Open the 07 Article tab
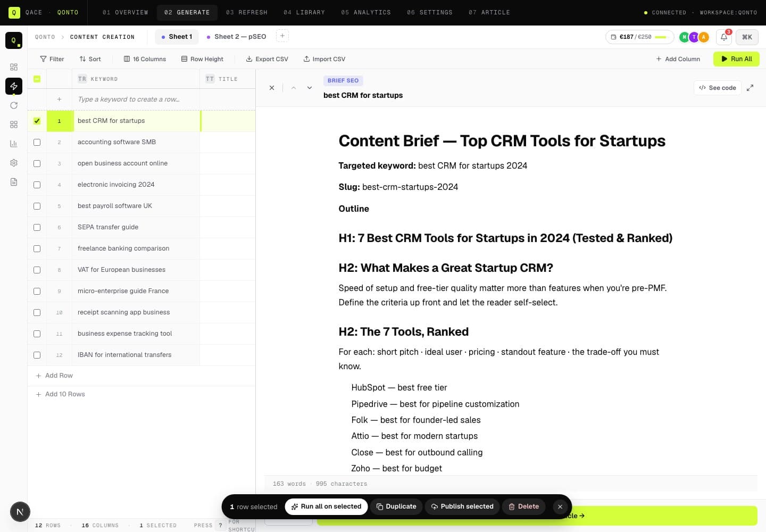The image size is (766, 532). (x=489, y=12)
